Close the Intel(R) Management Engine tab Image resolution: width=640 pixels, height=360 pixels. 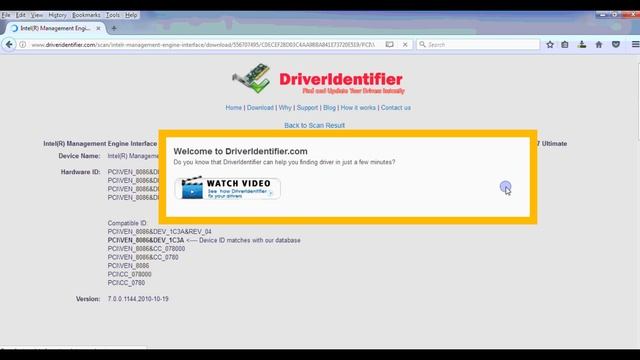98,28
